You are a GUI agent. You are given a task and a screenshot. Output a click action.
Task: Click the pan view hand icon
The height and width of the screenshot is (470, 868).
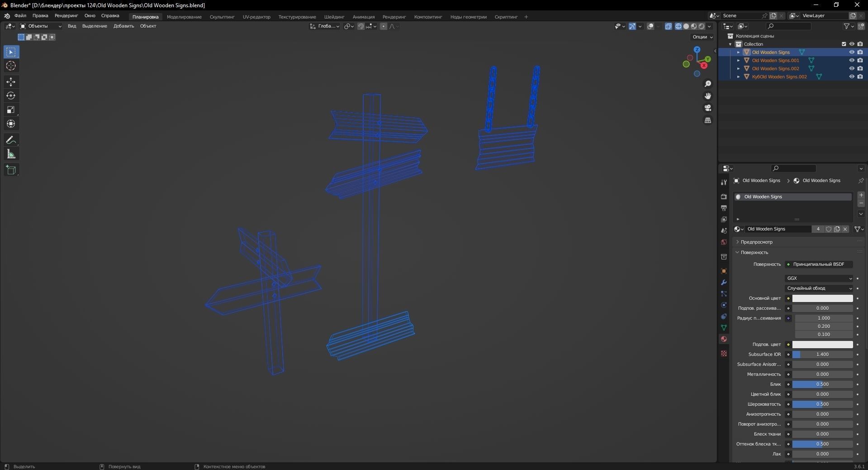point(708,96)
